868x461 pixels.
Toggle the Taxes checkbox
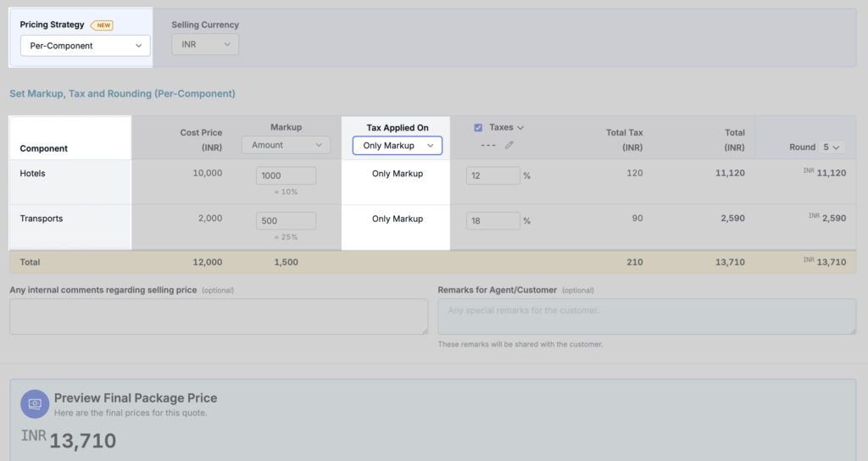click(478, 128)
